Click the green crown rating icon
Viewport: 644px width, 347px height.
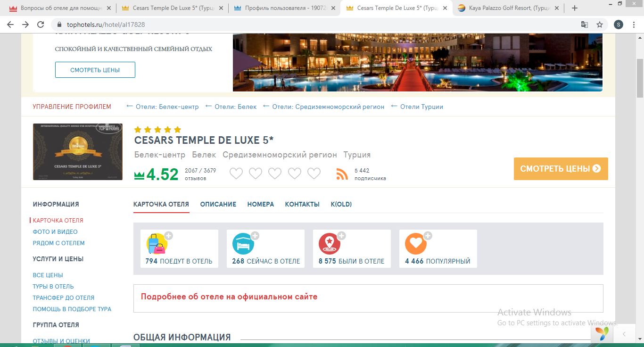click(139, 175)
